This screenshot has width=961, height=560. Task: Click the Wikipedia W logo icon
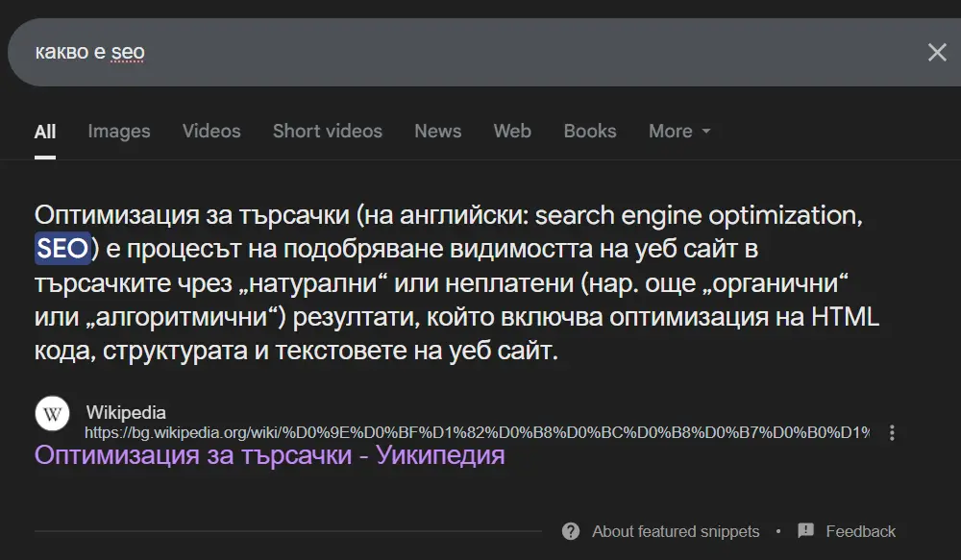(x=52, y=414)
